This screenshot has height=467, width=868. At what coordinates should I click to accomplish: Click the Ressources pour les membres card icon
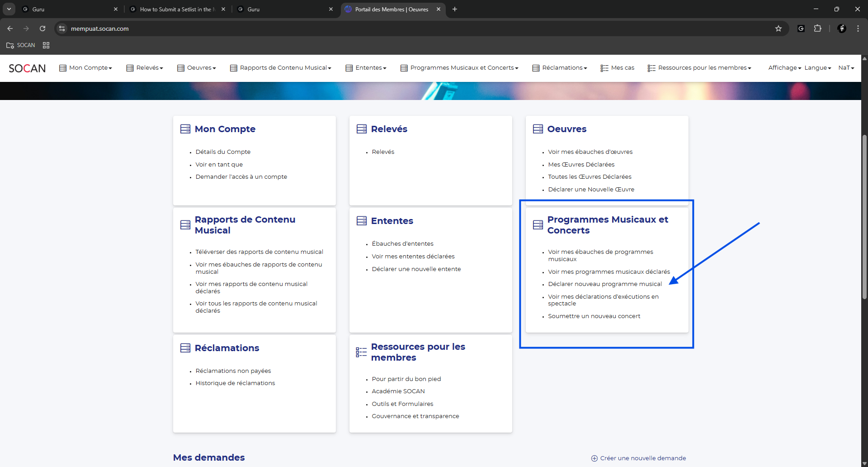(361, 352)
